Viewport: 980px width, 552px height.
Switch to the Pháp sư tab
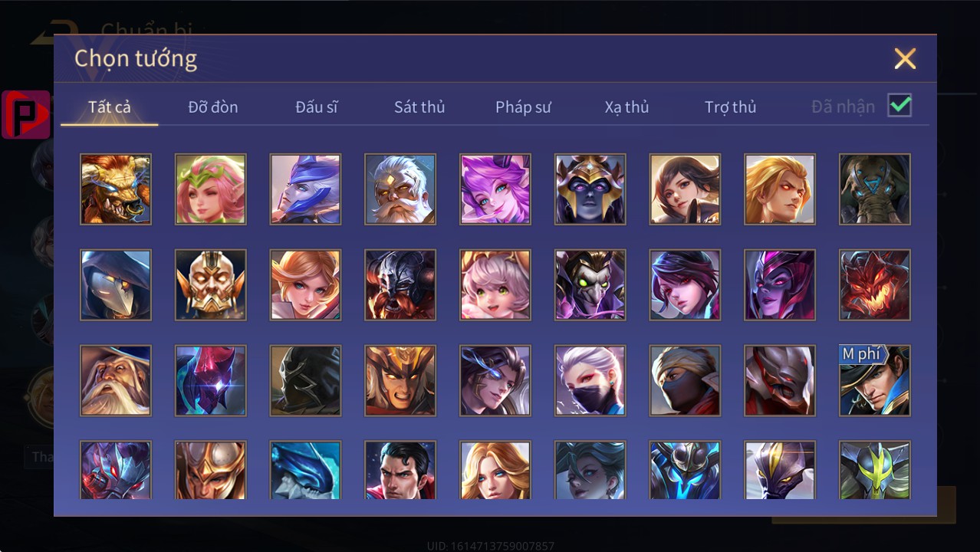point(523,107)
